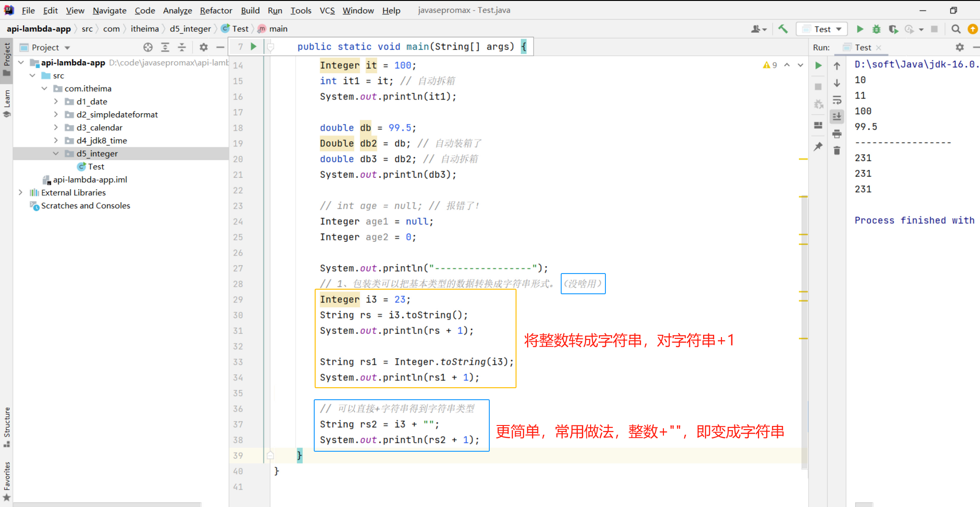
Task: Click the gutter run arrow beside main
Action: click(x=253, y=47)
